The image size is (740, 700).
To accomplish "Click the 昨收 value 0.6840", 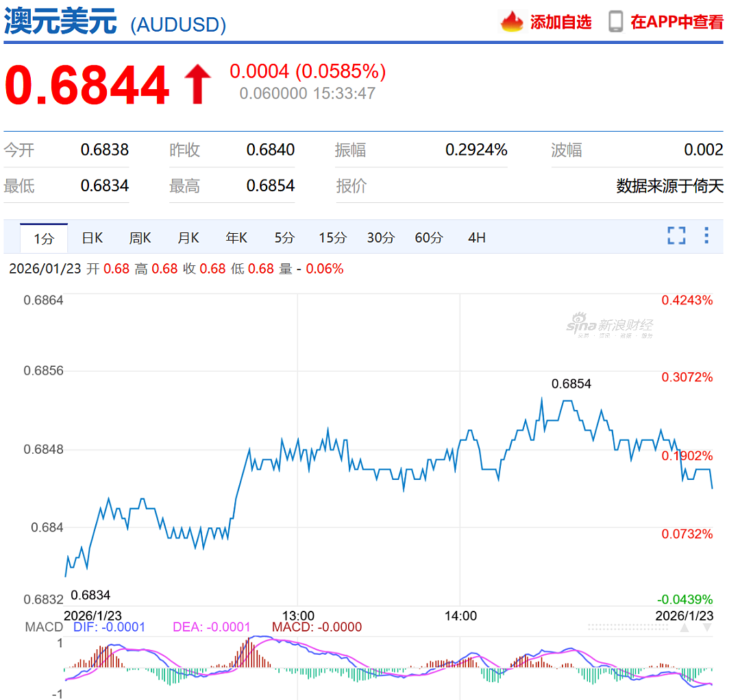I will point(271,149).
